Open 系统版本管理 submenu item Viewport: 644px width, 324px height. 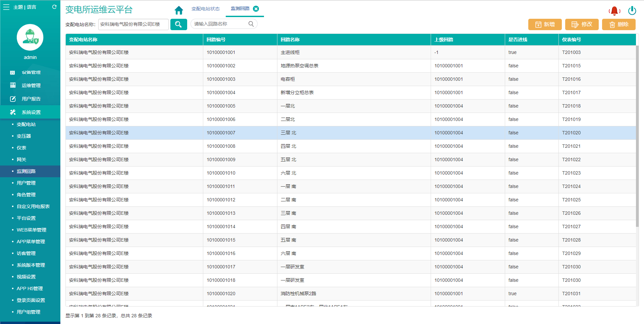point(31,265)
